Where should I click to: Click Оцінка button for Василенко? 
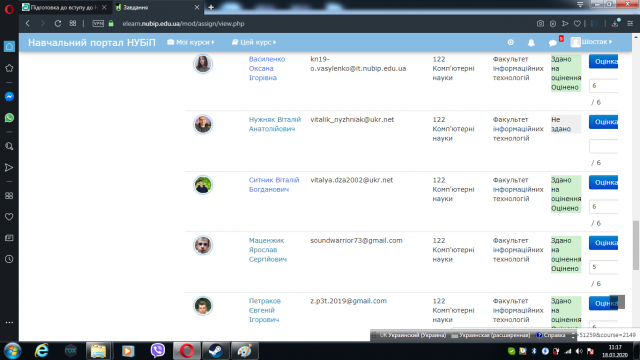[603, 62]
